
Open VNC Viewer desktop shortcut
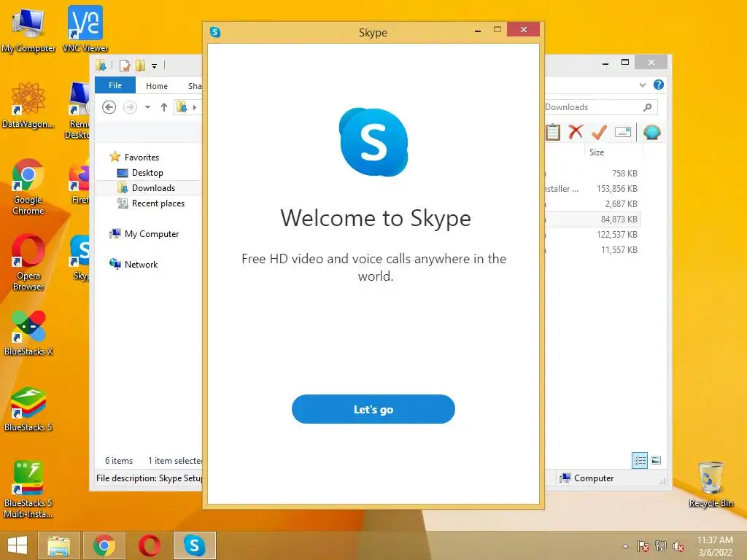85,28
